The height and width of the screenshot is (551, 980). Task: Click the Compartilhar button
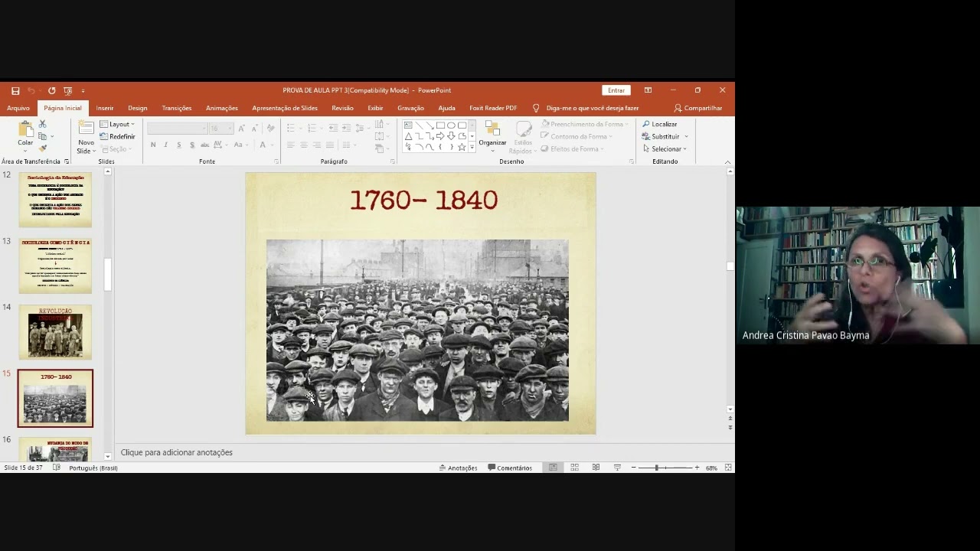click(x=698, y=108)
